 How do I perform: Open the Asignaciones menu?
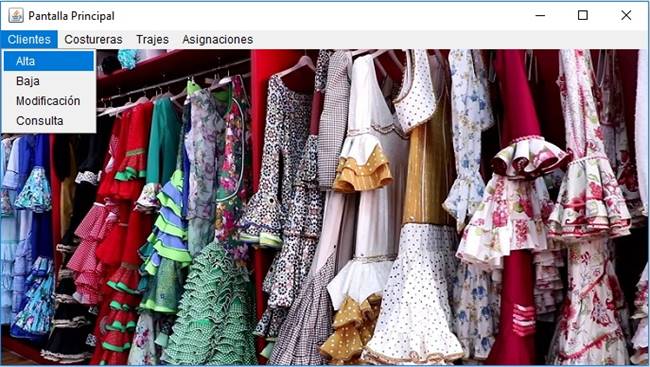tap(218, 39)
